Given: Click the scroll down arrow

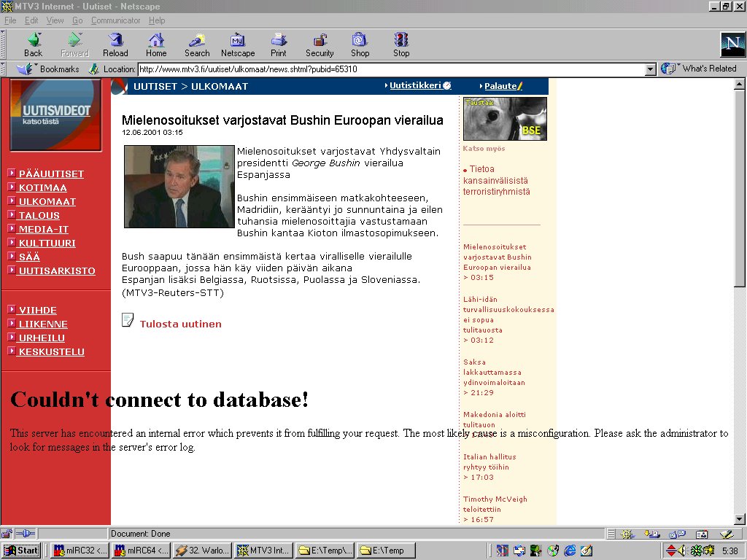Looking at the screenshot, I should (740, 519).
